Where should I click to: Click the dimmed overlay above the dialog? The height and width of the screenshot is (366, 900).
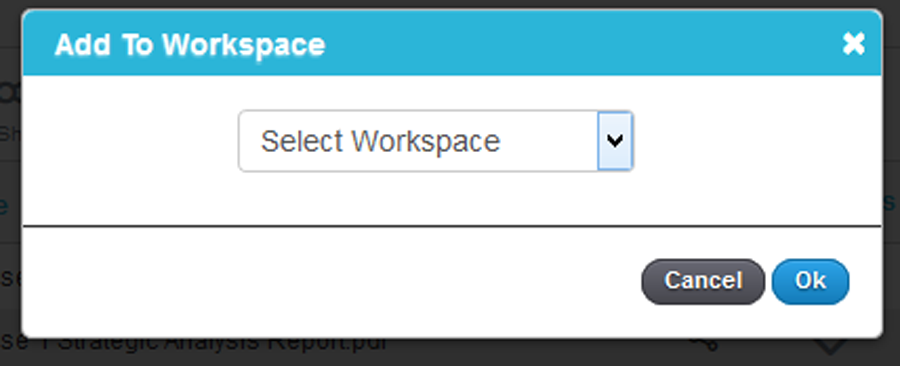(450, 4)
